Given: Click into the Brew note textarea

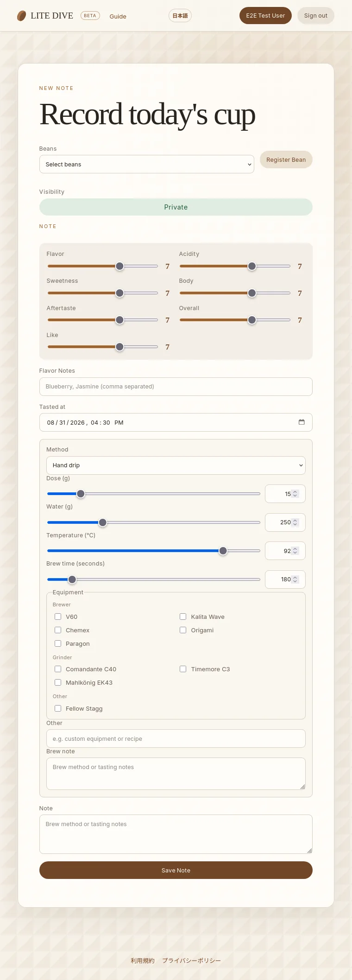Looking at the screenshot, I should [176, 774].
